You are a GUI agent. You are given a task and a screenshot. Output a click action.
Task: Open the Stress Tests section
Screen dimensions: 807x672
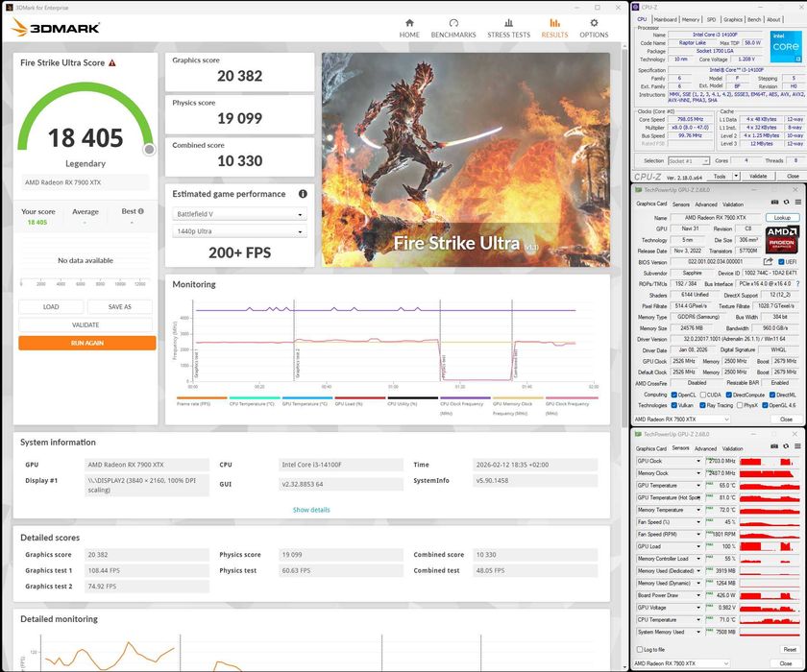pyautogui.click(x=508, y=28)
